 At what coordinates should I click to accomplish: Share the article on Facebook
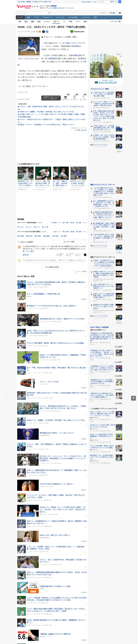[47, 32]
